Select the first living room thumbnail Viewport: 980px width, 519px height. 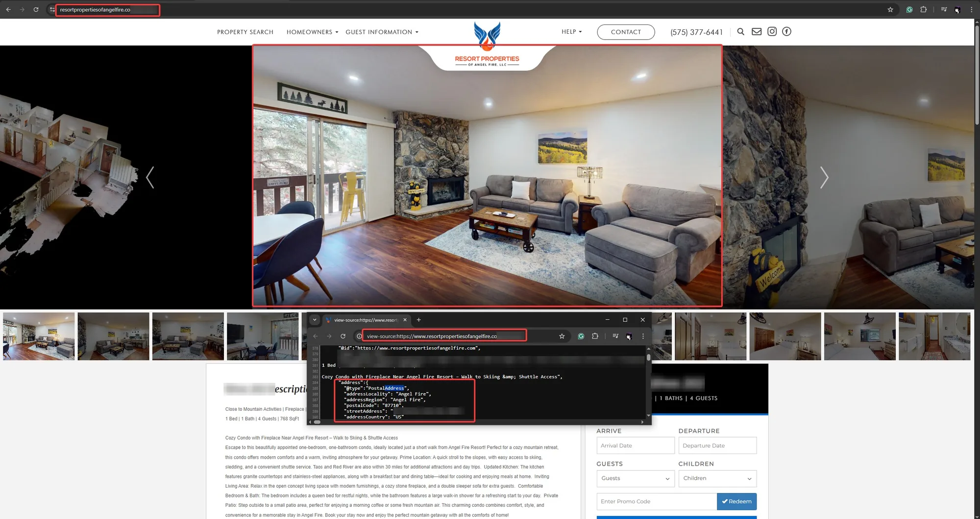coord(39,336)
